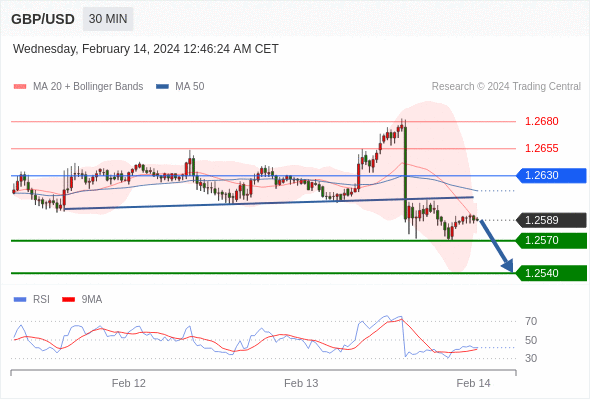Viewport: 590px width, 400px height.
Task: Click the Feb 14 date axis label
Action: pos(473,383)
